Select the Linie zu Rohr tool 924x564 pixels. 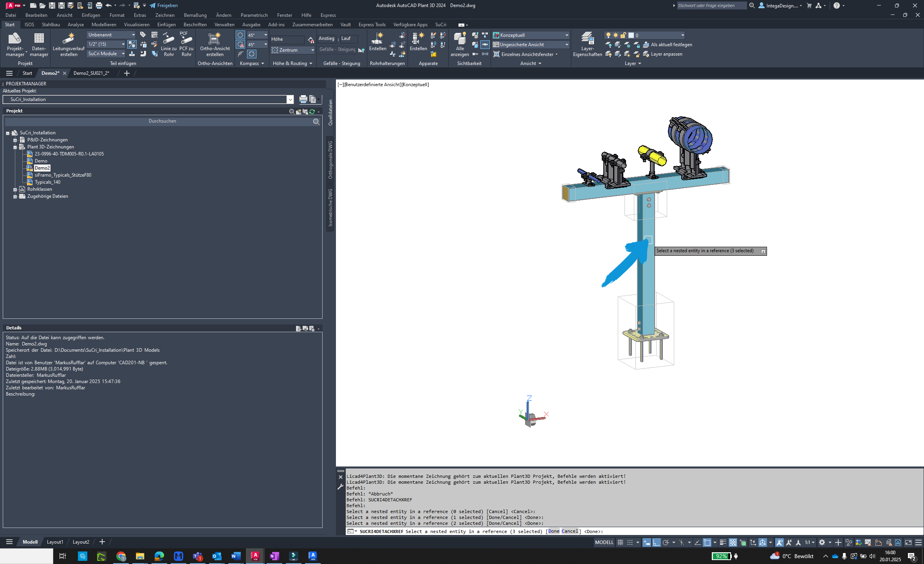(x=169, y=44)
